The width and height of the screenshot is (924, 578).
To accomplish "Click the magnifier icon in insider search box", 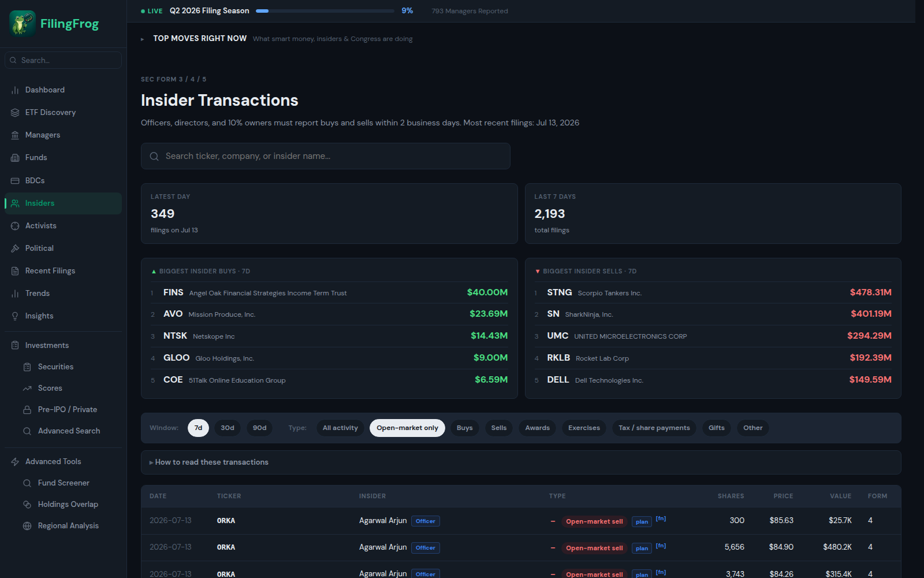I will (x=154, y=156).
